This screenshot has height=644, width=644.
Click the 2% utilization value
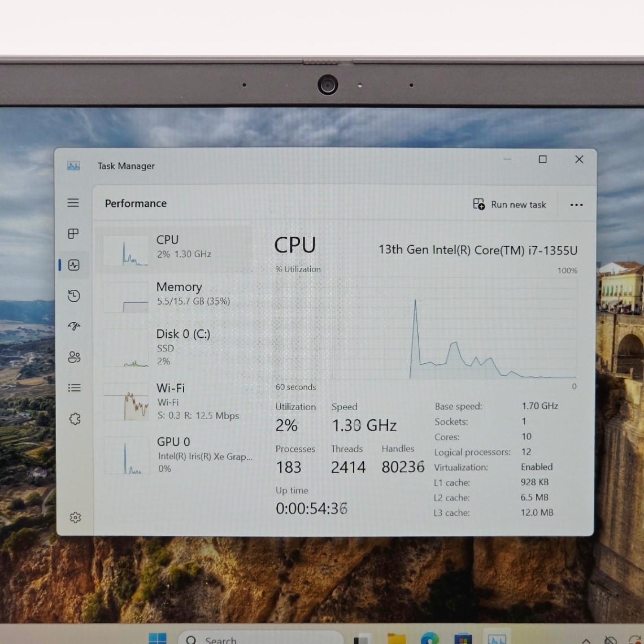coord(286,425)
